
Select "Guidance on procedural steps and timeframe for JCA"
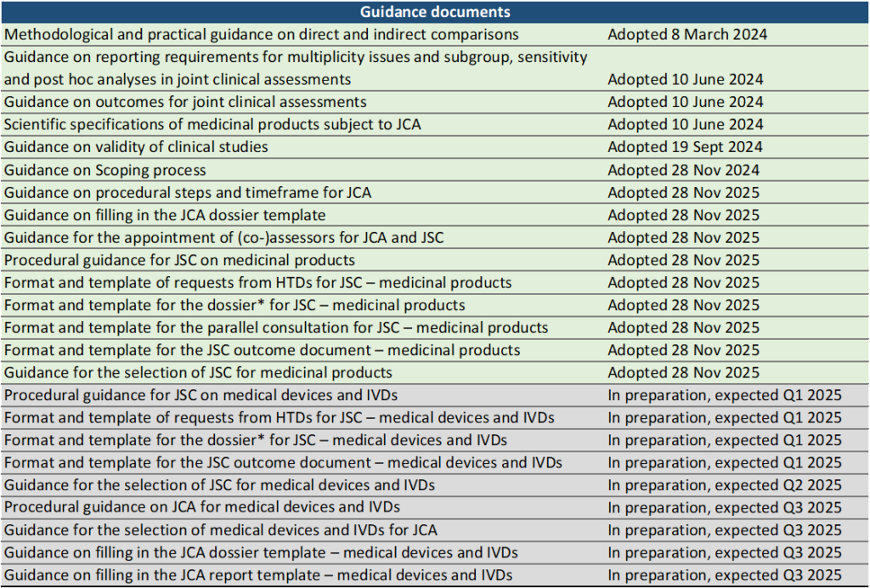[x=187, y=192]
